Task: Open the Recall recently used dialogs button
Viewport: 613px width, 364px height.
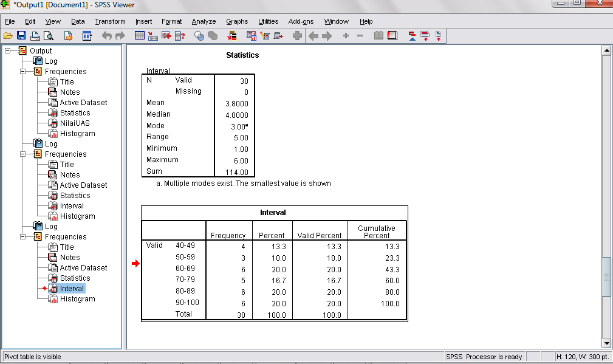Action: (x=87, y=36)
